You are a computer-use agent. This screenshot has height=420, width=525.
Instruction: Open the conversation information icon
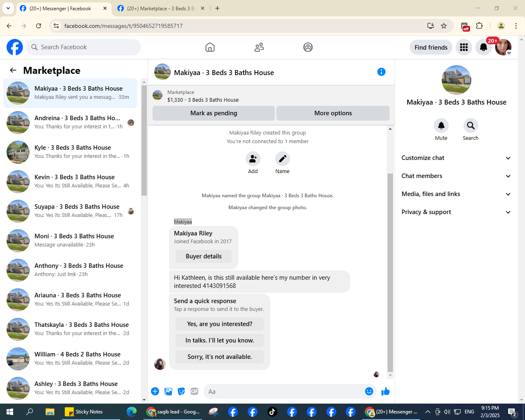pos(381,72)
